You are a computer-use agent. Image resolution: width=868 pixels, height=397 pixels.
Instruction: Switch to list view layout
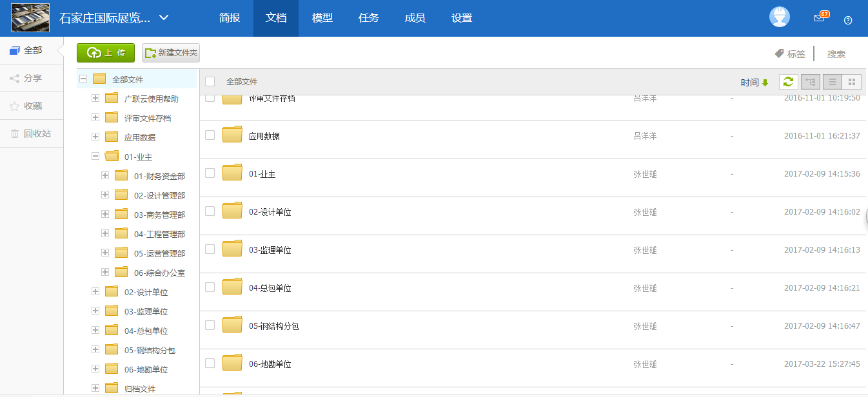coord(833,82)
